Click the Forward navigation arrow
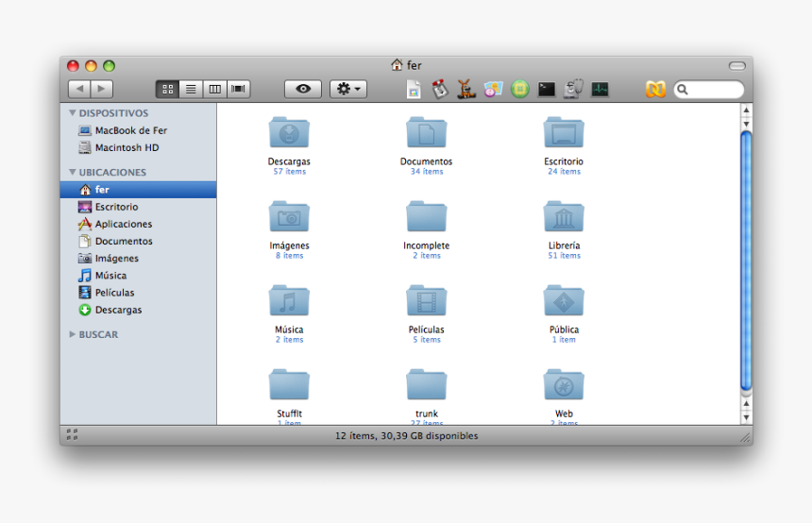Viewport: 812px width, 523px height. point(102,89)
